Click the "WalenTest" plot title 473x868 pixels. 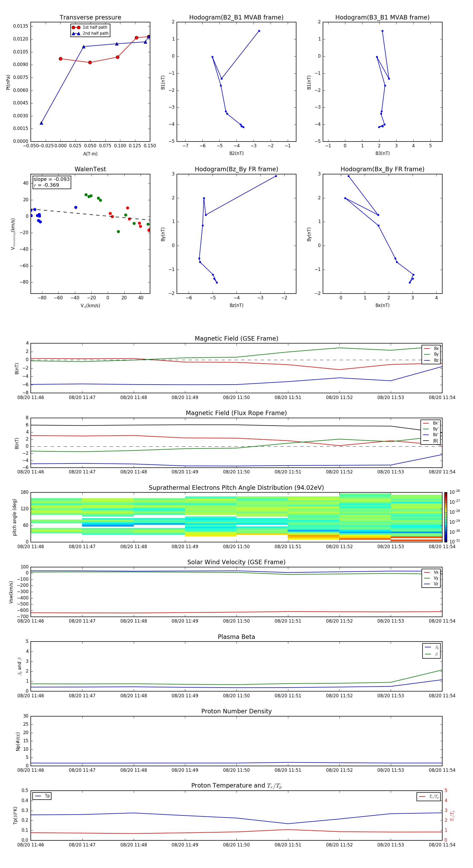click(x=90, y=169)
